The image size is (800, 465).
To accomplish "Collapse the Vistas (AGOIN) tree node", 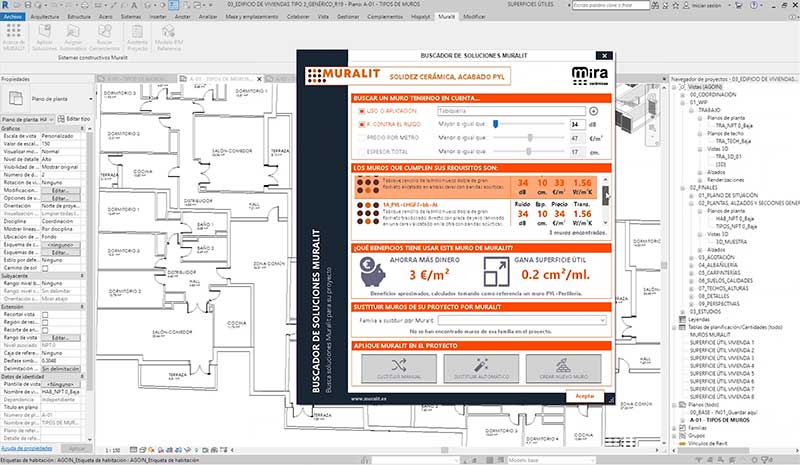I will pyautogui.click(x=674, y=87).
